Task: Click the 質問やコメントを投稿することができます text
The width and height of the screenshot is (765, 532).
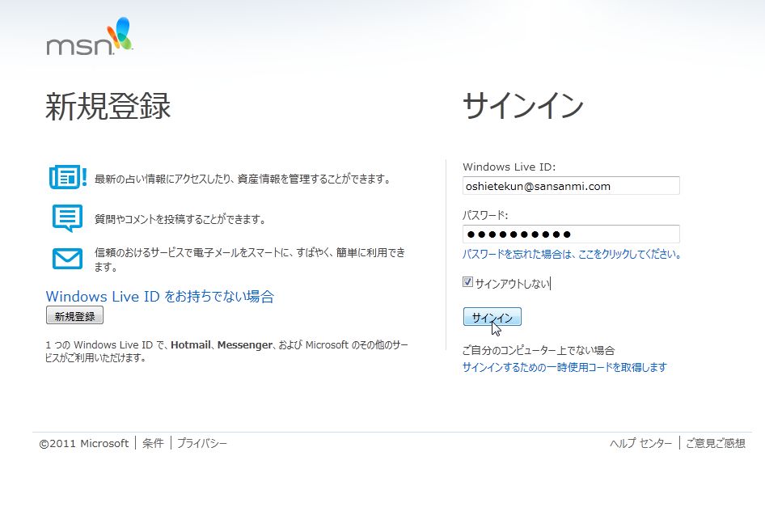Action: [x=180, y=219]
